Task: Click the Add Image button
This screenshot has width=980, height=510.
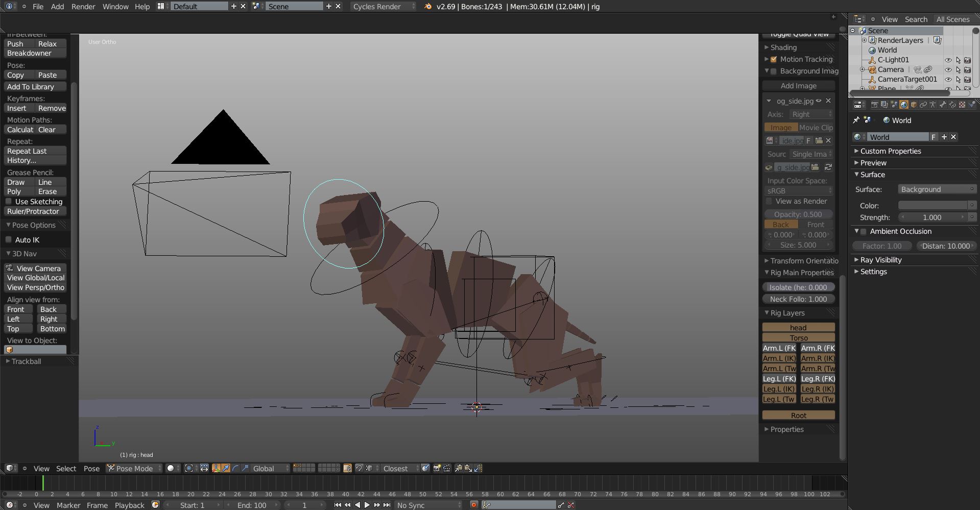Action: click(x=799, y=86)
